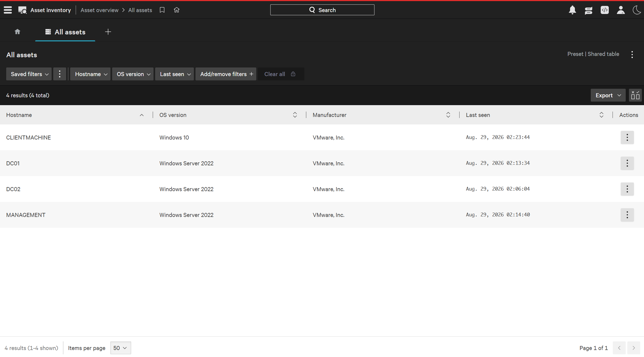Select the CLIENTMACHINE hostname cell
Viewport: 644px width, 357px height.
29,137
